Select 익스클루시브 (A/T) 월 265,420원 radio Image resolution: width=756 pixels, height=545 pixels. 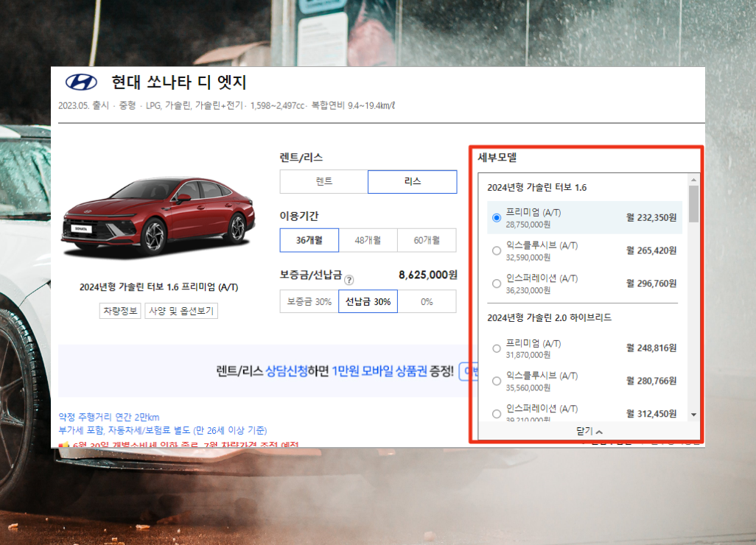[496, 250]
